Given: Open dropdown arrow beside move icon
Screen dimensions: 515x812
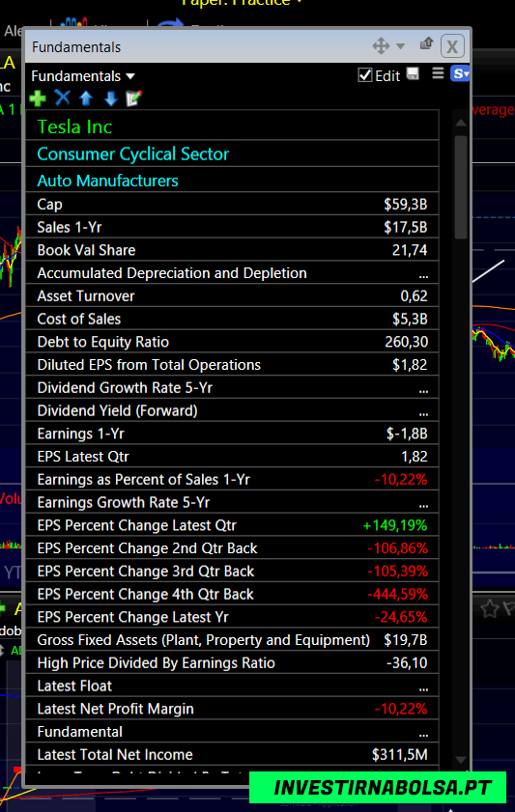Looking at the screenshot, I should pyautogui.click(x=400, y=46).
